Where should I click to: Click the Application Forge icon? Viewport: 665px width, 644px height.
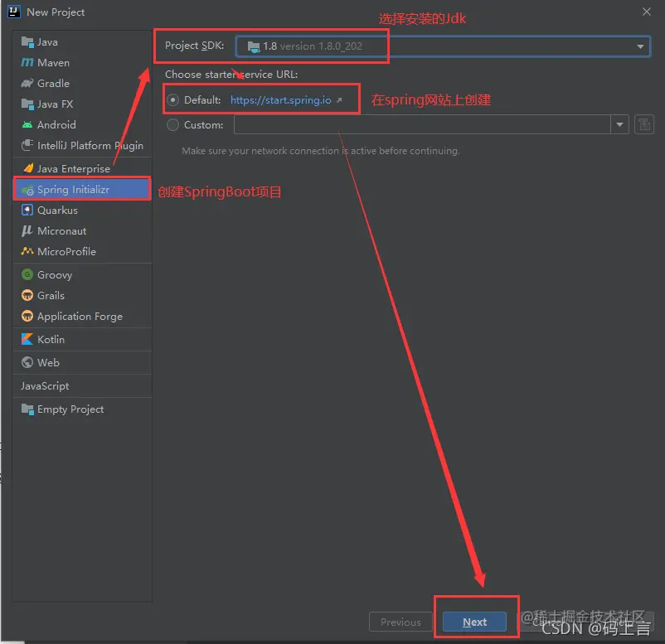point(27,316)
